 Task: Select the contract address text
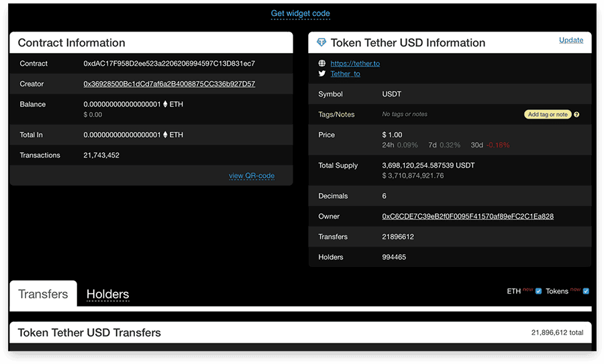coord(169,64)
